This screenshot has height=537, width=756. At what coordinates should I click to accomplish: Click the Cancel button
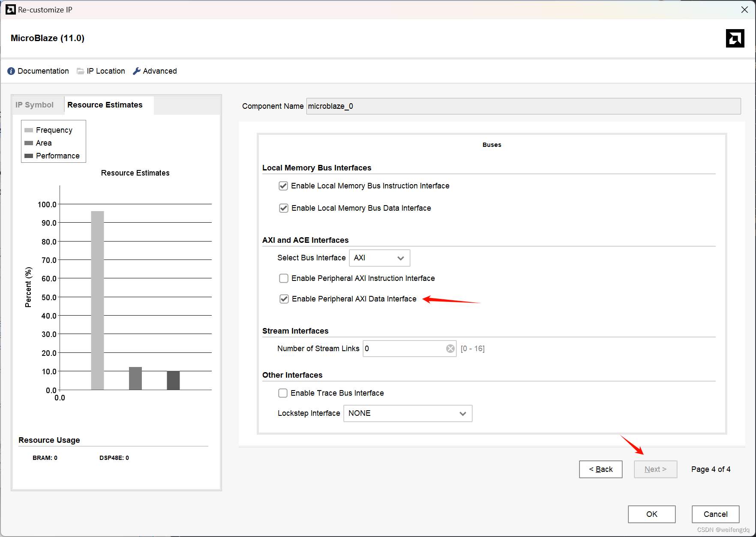click(x=716, y=514)
